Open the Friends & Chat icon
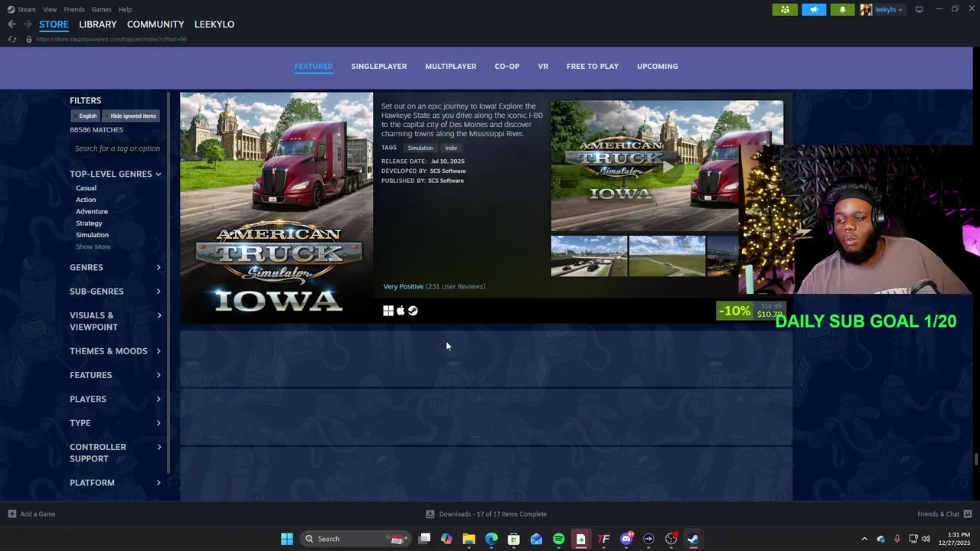 pyautogui.click(x=968, y=514)
